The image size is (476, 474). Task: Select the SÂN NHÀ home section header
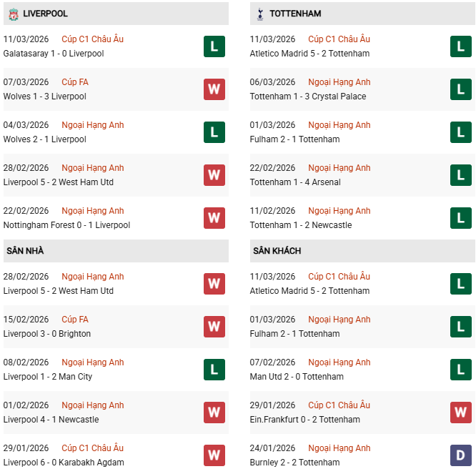click(x=25, y=251)
